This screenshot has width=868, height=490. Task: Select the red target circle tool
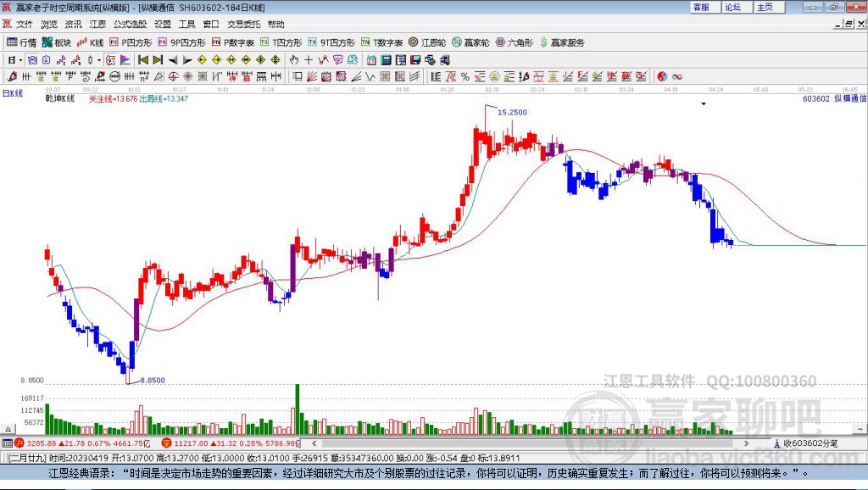pyautogui.click(x=173, y=77)
